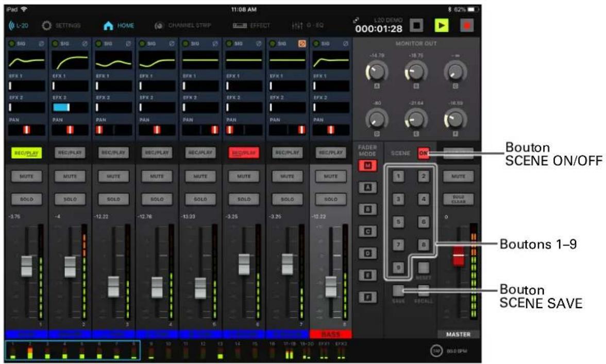This screenshot has height=364, width=606.
Task: Toggle the green REC/PLAY button on channel 1
Action: 27,153
